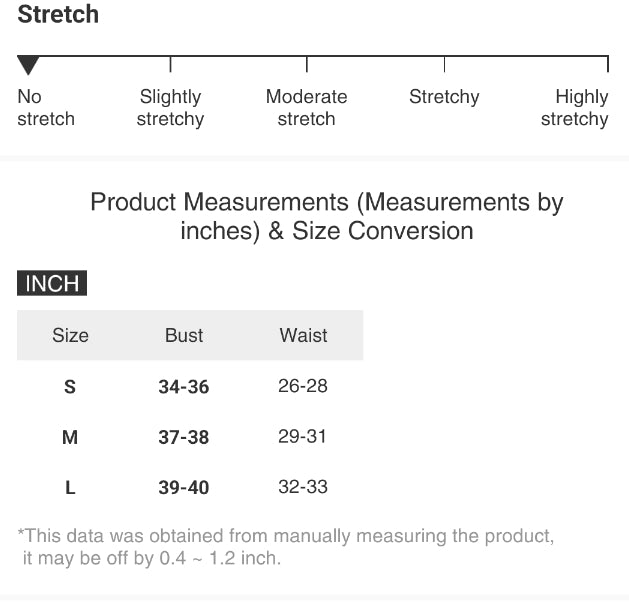This screenshot has height=606, width=629.
Task: Select the size L row label
Action: pos(70,488)
